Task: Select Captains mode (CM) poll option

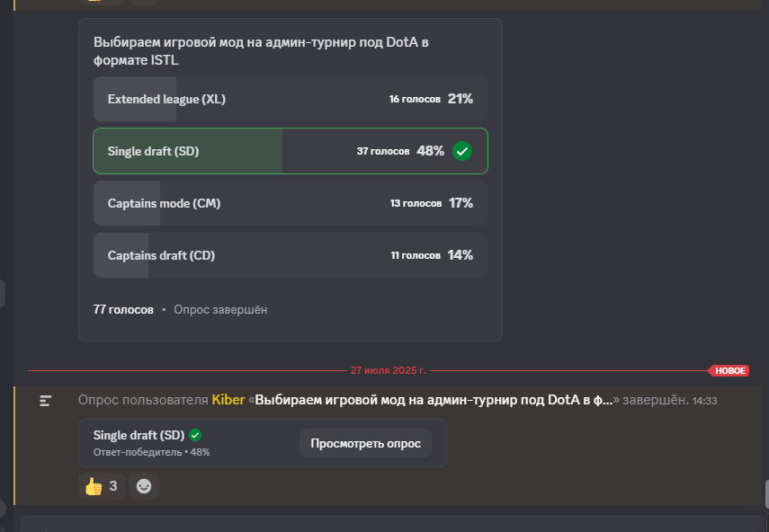Action: [x=291, y=203]
